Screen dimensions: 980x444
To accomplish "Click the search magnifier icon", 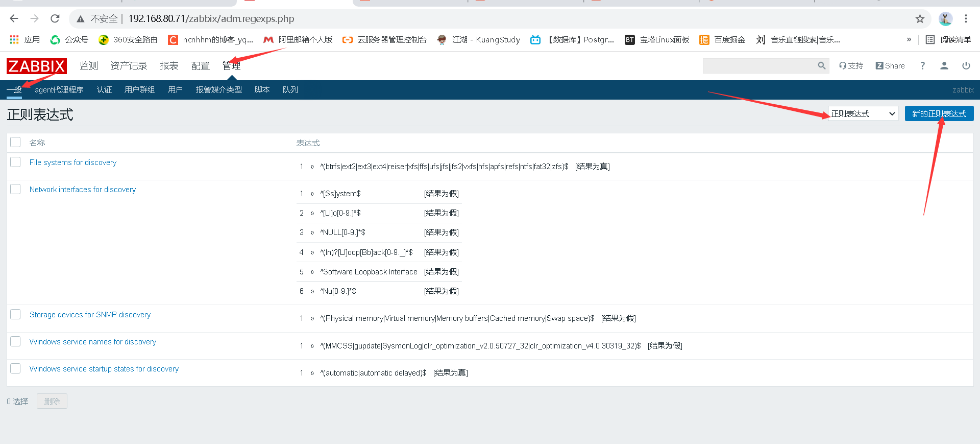I will coord(821,65).
